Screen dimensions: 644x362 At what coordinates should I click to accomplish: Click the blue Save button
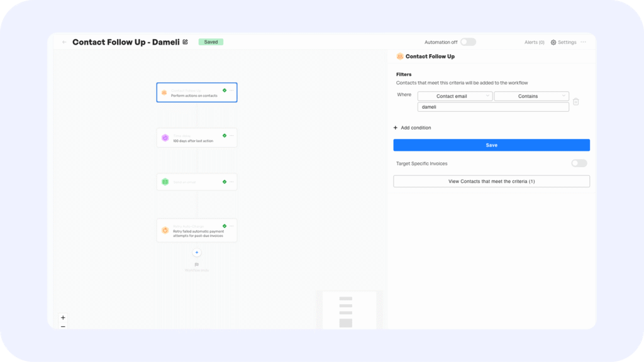click(491, 145)
